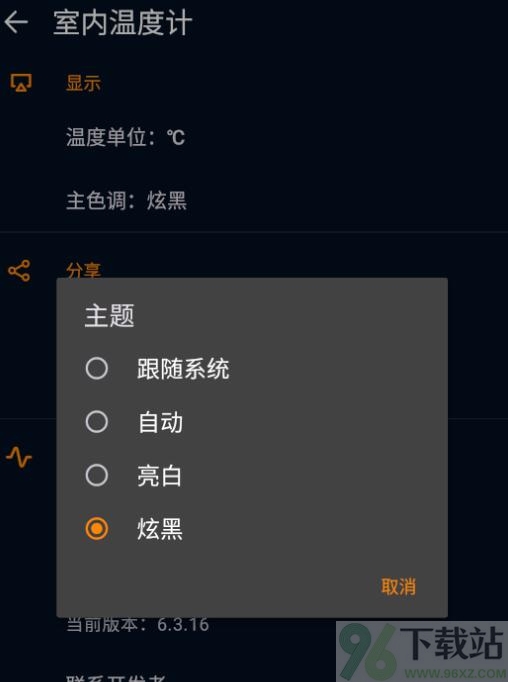508x682 pixels.
Task: Click the 显示 section header
Action: pos(83,83)
